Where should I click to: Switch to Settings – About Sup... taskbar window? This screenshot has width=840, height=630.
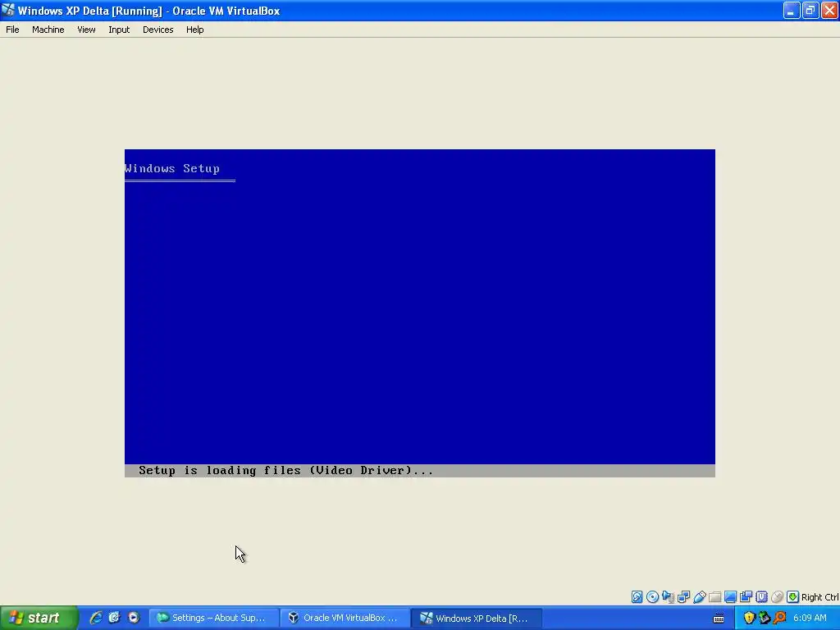pyautogui.click(x=214, y=619)
